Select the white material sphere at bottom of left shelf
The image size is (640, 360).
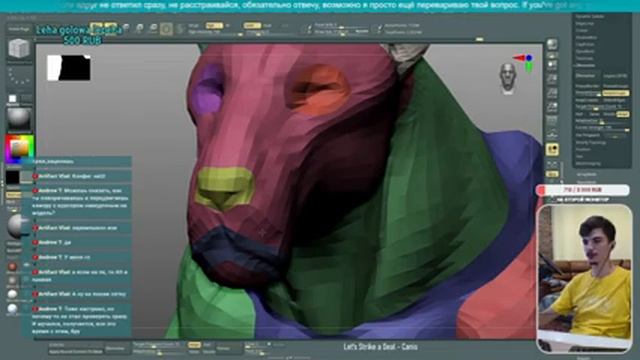[x=12, y=308]
